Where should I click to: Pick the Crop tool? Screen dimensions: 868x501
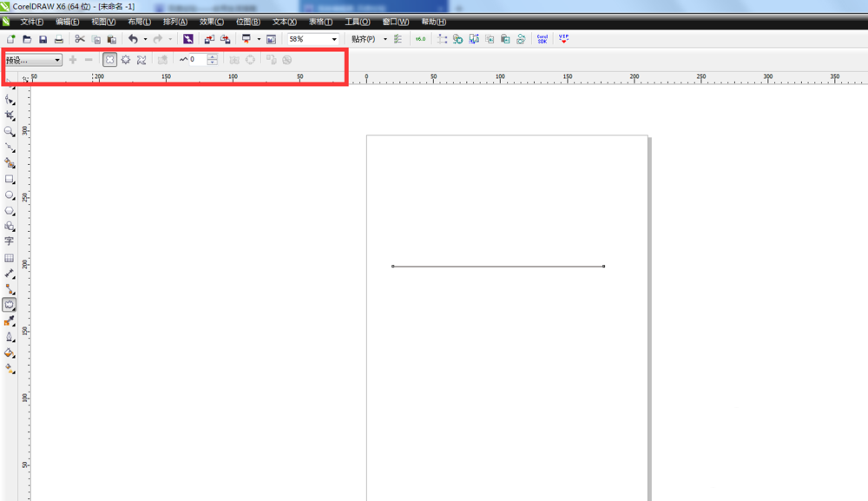pyautogui.click(x=10, y=115)
